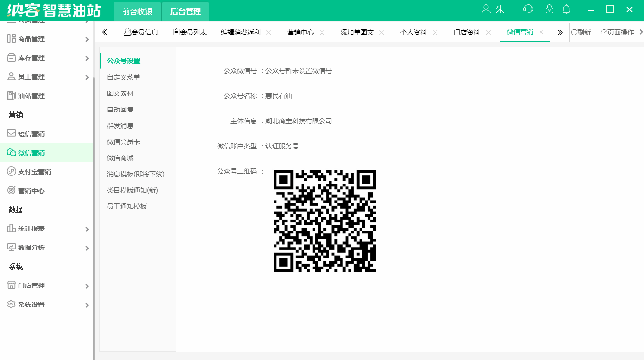Click the 刷新 button to refresh

(581, 32)
